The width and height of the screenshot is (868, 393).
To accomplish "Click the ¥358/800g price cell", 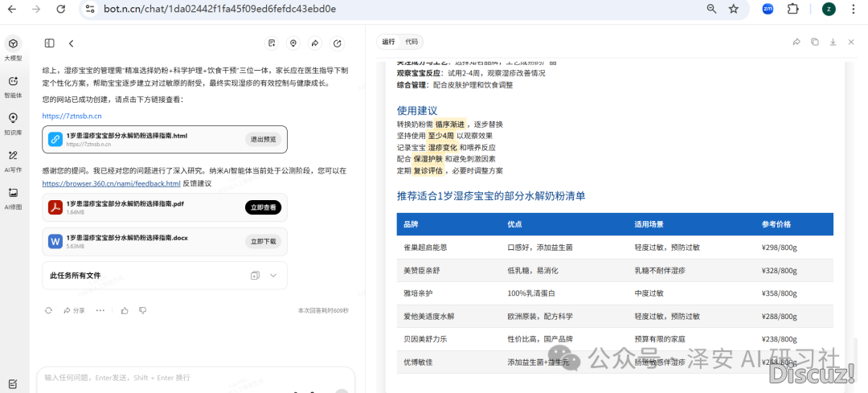I will [779, 293].
